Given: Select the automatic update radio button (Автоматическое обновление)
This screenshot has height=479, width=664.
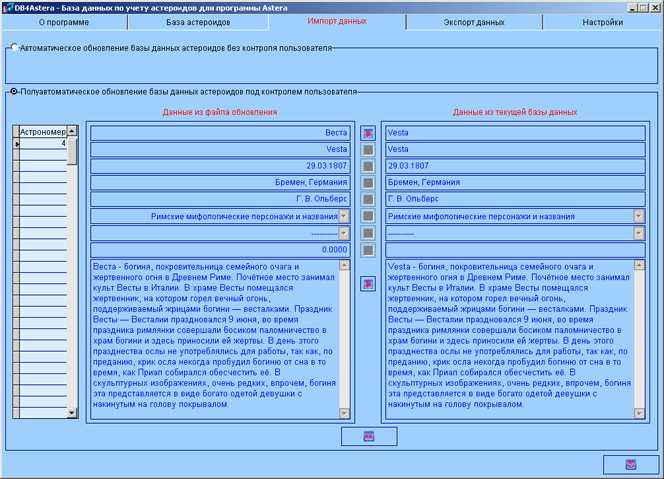Looking at the screenshot, I should [x=14, y=46].
